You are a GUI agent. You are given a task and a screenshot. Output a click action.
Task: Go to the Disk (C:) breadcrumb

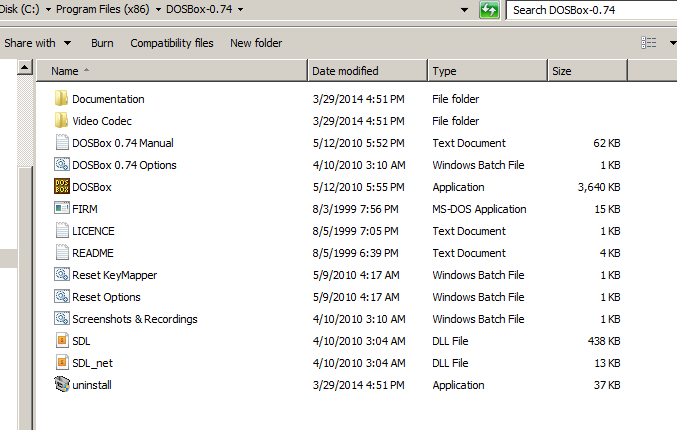[20, 9]
